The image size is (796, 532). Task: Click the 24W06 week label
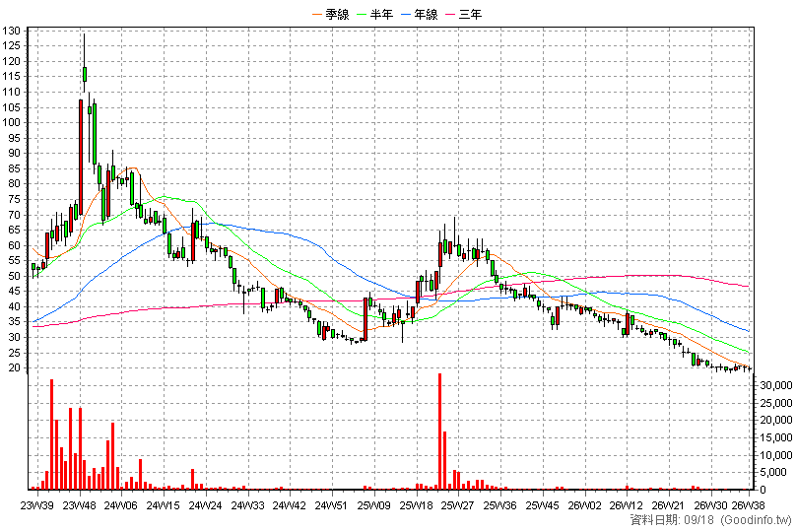121,505
